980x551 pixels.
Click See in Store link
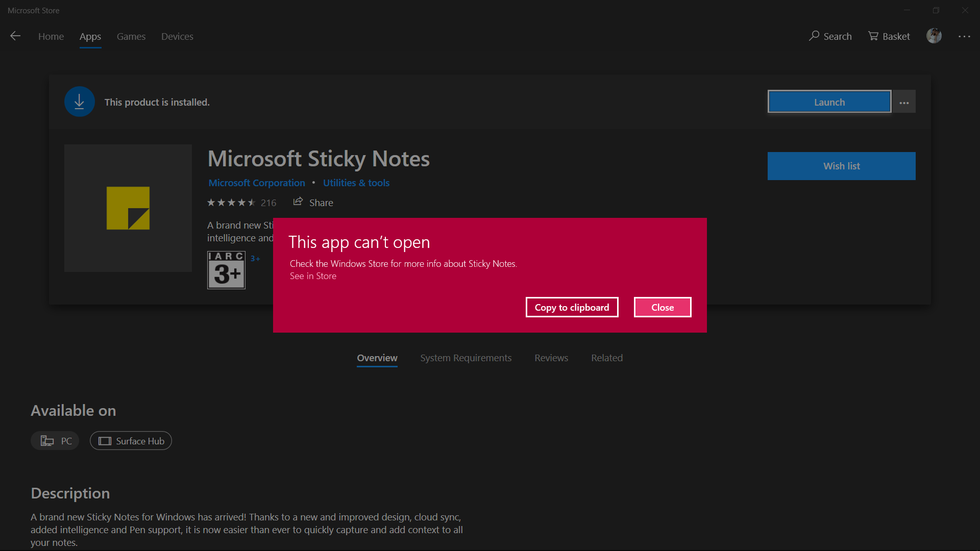click(313, 276)
